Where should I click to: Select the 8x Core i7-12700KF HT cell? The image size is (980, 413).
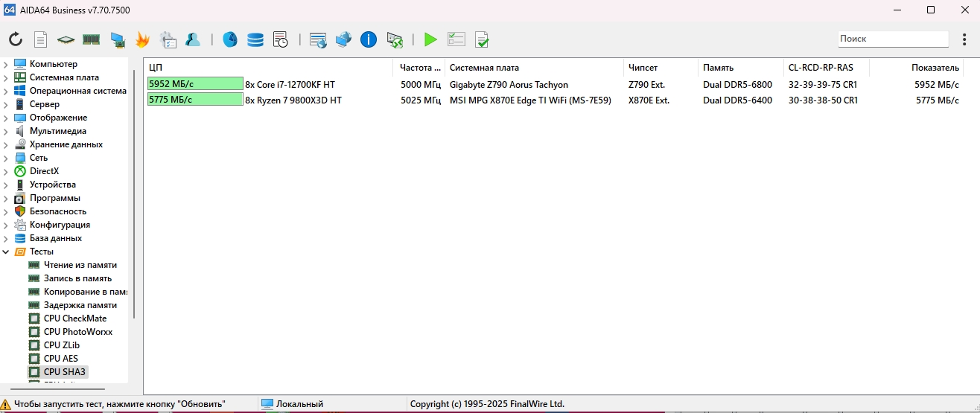point(290,85)
